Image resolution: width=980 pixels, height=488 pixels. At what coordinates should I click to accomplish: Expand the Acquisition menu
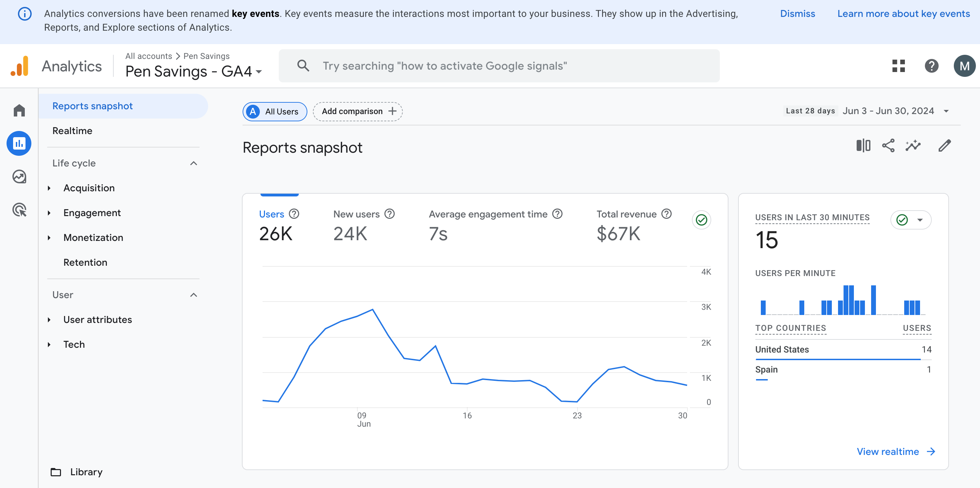pyautogui.click(x=49, y=188)
